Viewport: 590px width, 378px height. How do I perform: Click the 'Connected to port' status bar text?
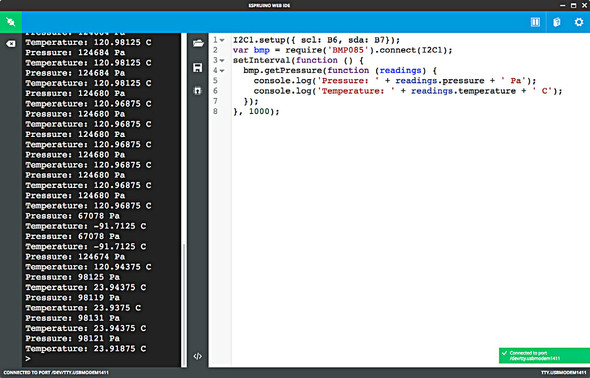pyautogui.click(x=56, y=373)
